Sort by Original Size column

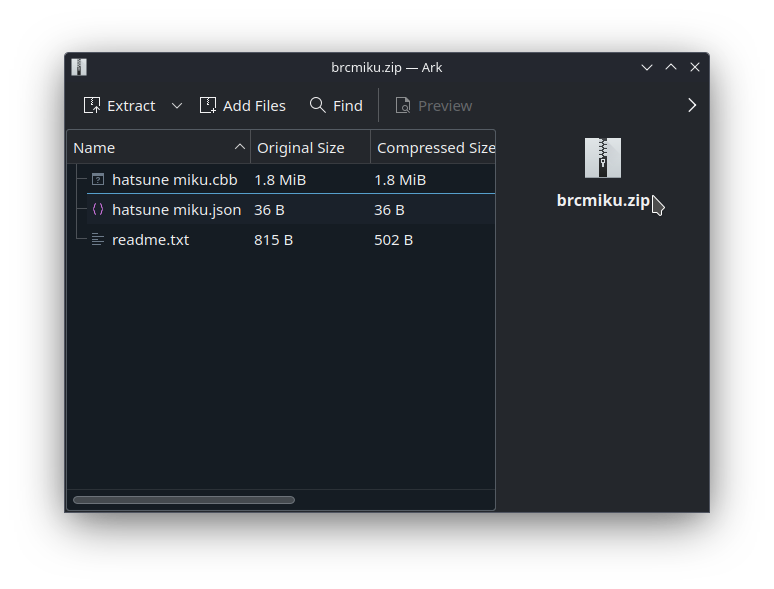click(300, 148)
